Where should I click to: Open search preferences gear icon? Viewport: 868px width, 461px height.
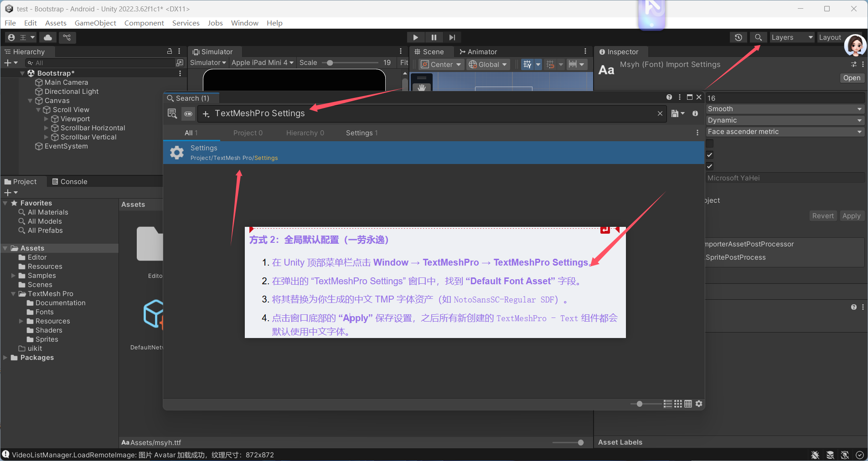pos(699,404)
